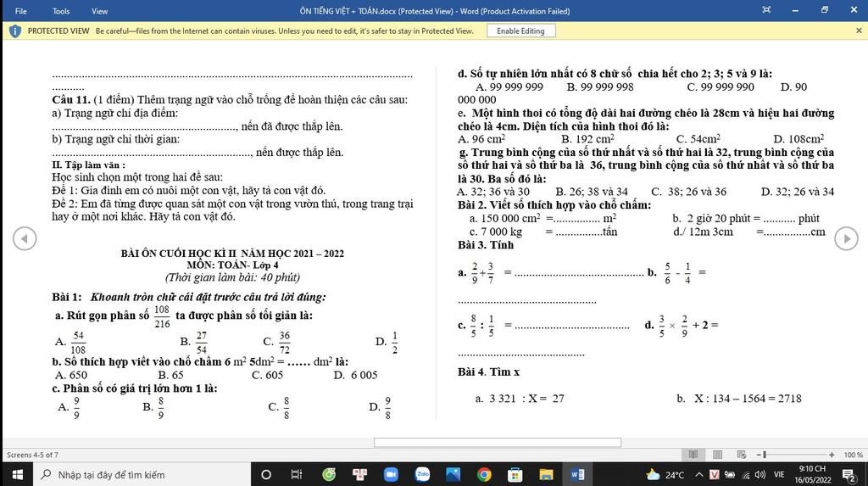Click heading 'Bài 4. Tìm x'
Screen dimensions: 868x486
click(488, 371)
